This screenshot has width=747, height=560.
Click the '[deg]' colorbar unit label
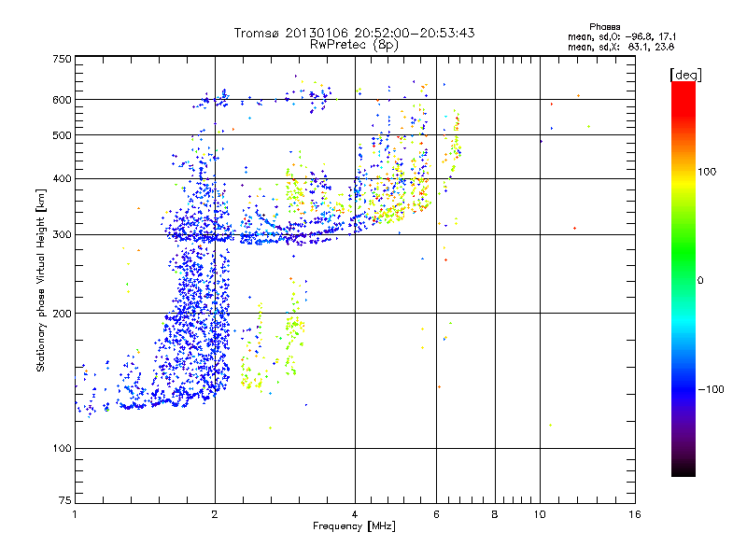(x=685, y=75)
